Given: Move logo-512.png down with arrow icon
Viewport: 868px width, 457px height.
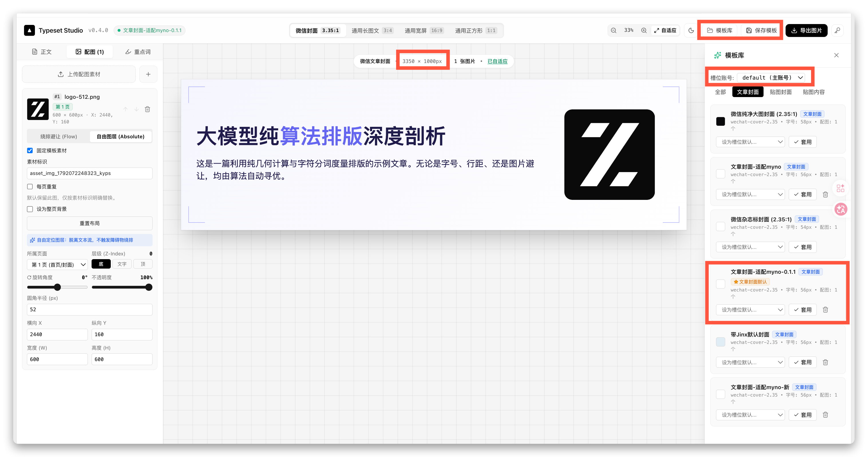Looking at the screenshot, I should 137,109.
